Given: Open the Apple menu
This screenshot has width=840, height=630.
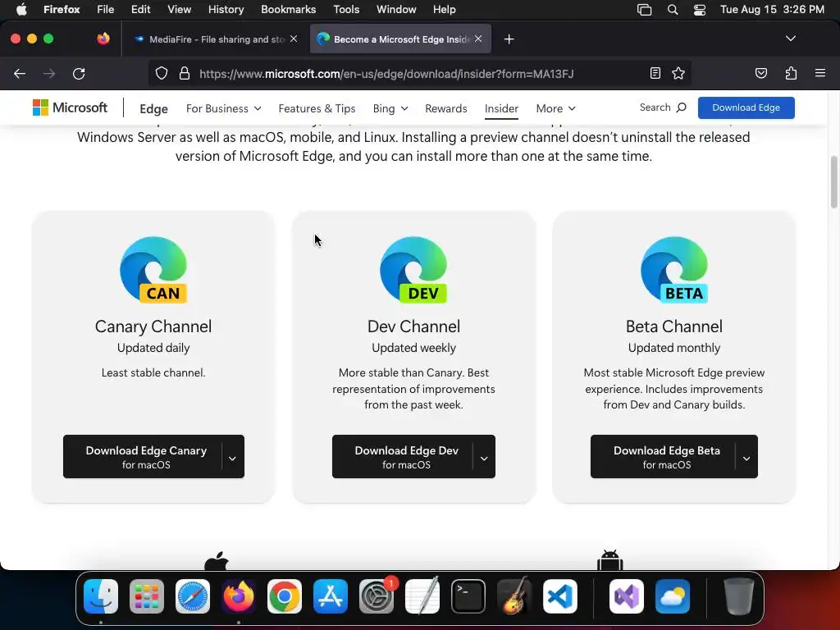Looking at the screenshot, I should (x=21, y=10).
